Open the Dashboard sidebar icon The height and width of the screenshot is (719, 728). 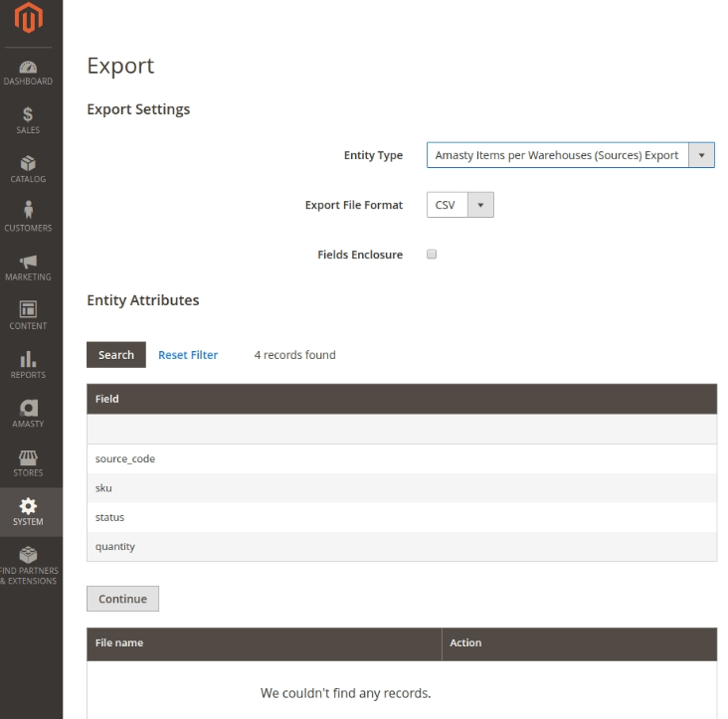pos(29,68)
